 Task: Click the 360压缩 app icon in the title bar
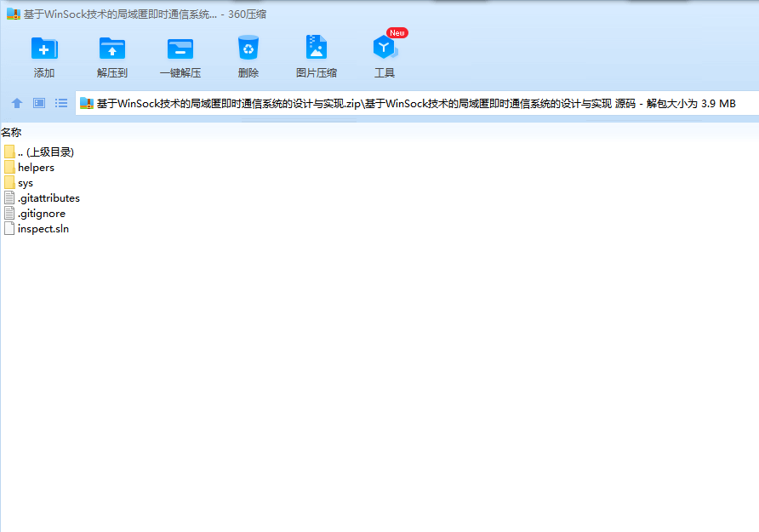tap(14, 14)
